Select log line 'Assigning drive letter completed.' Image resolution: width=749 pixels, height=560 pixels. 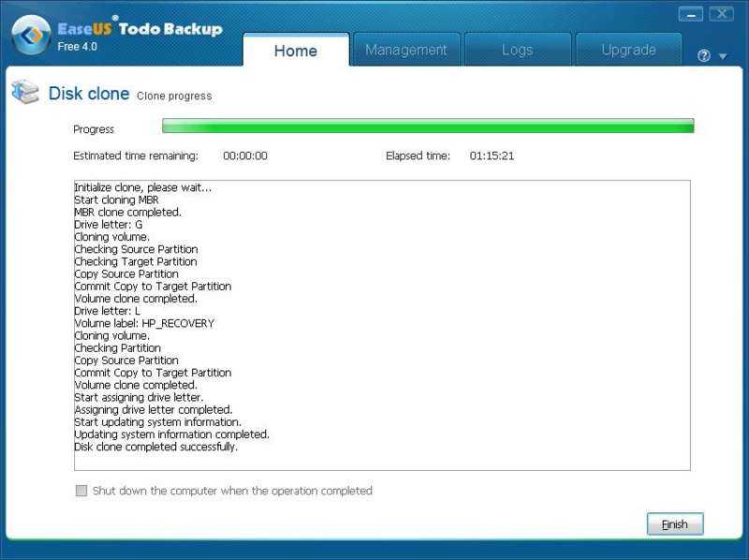pos(154,410)
